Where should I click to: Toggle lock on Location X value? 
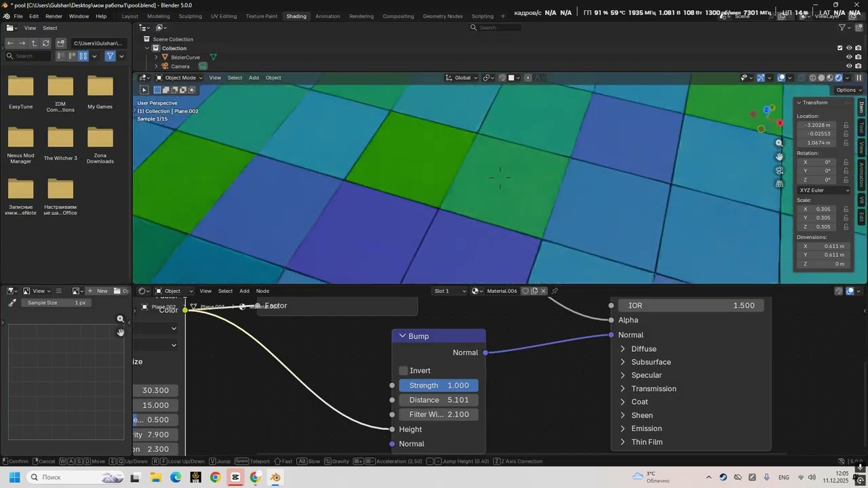[846, 125]
